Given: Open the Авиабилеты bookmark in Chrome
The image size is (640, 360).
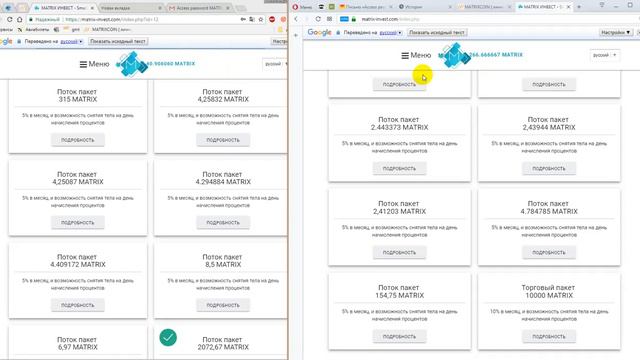Looking at the screenshot, I should pos(33,30).
